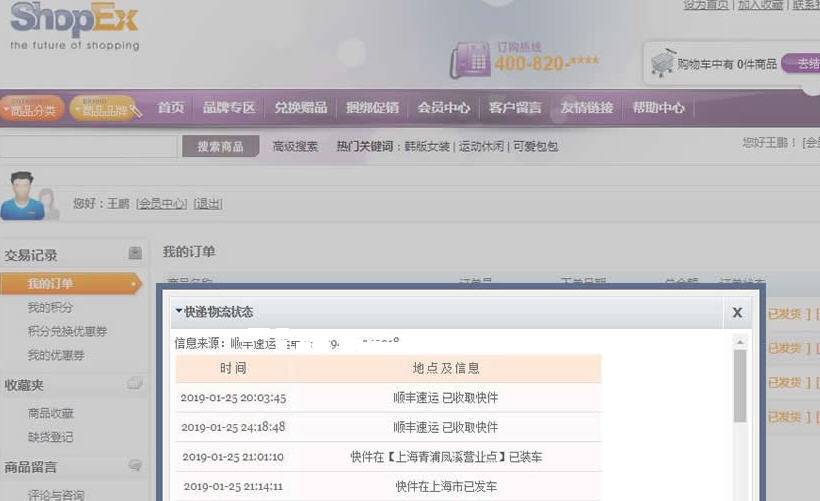
Task: Click [退出] logout link
Action: pyautogui.click(x=208, y=203)
